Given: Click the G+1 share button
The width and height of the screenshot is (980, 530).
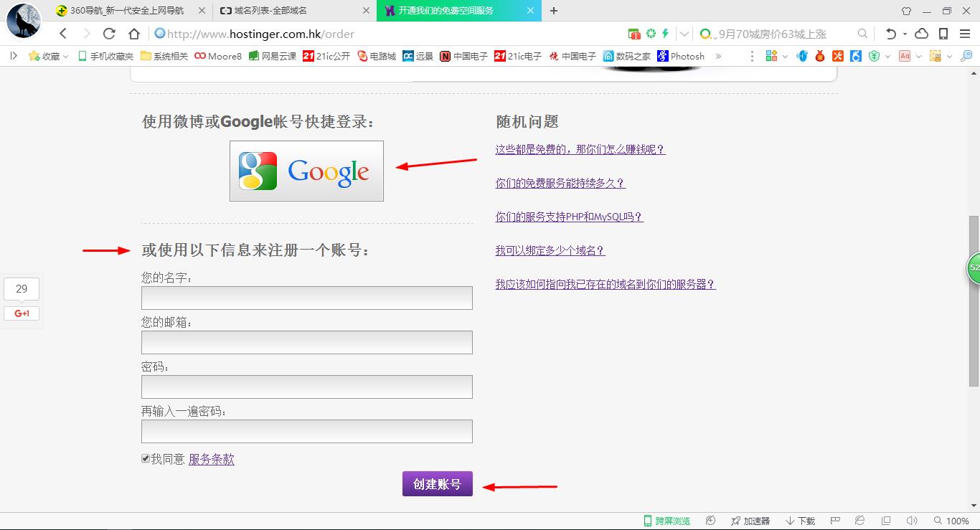Looking at the screenshot, I should 22,313.
